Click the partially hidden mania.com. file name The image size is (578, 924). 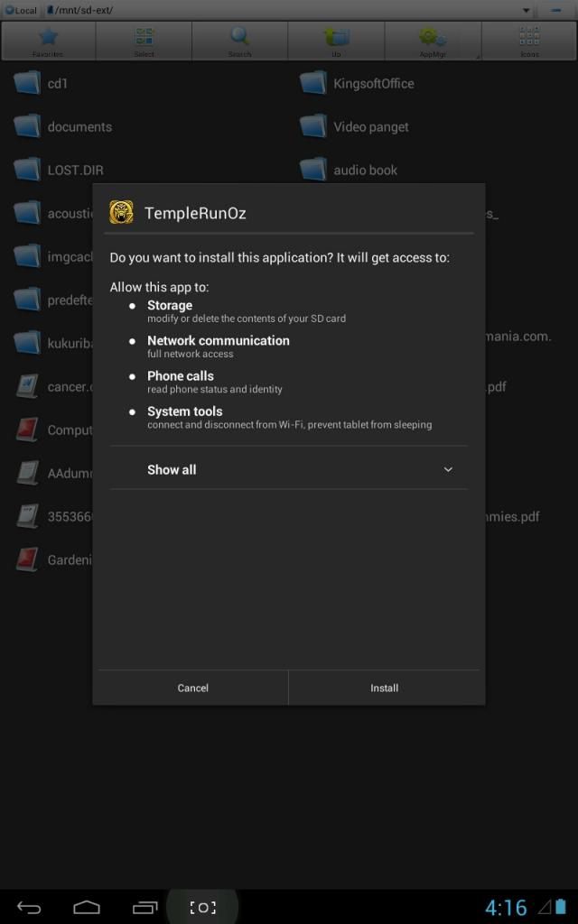(518, 337)
